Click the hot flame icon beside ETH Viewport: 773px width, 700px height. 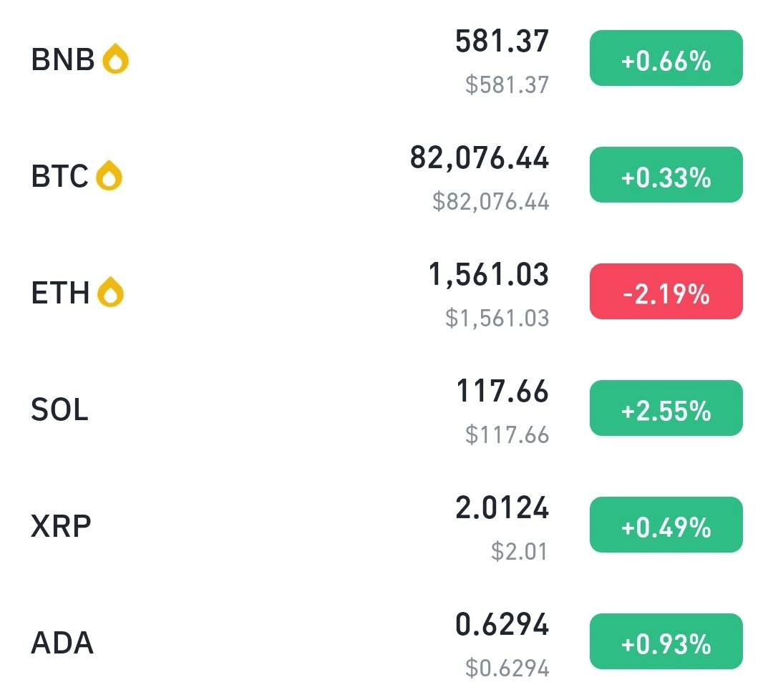110,292
